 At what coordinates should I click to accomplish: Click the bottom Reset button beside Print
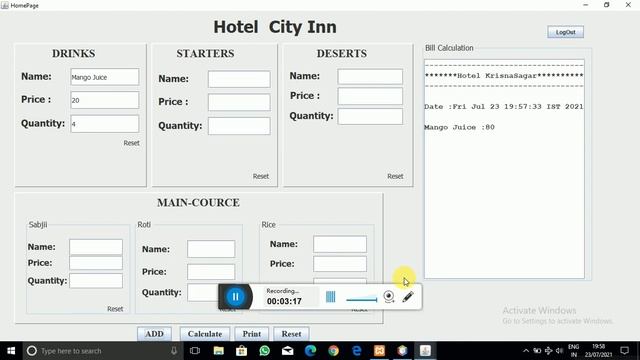(x=291, y=334)
